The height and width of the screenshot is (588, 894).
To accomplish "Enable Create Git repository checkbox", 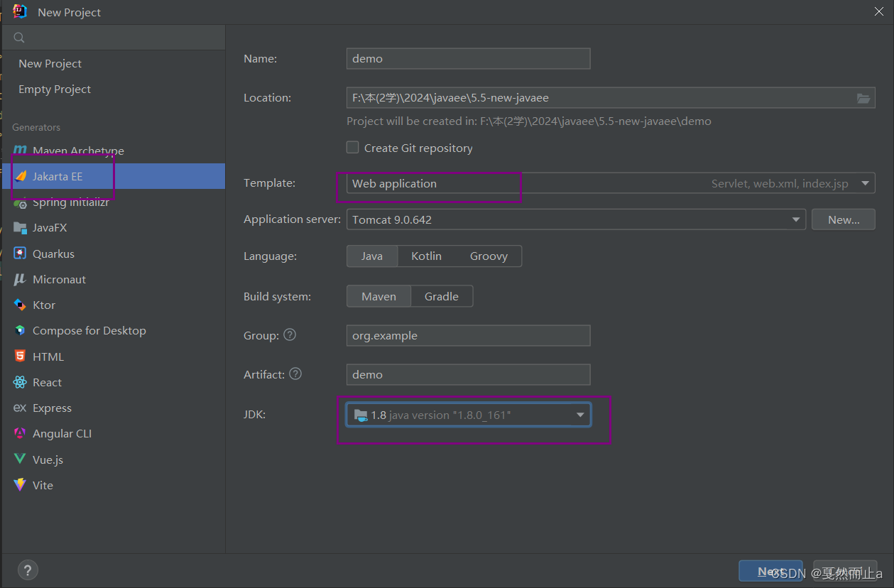I will pos(352,148).
